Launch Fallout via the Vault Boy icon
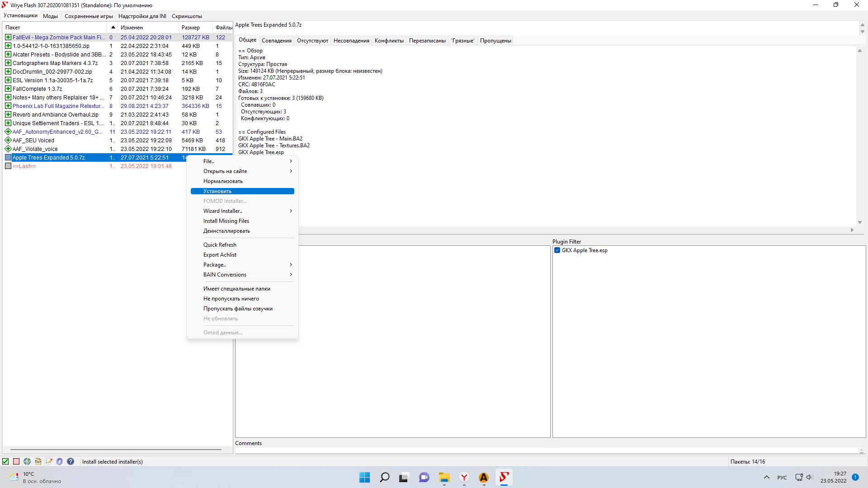 (27, 461)
